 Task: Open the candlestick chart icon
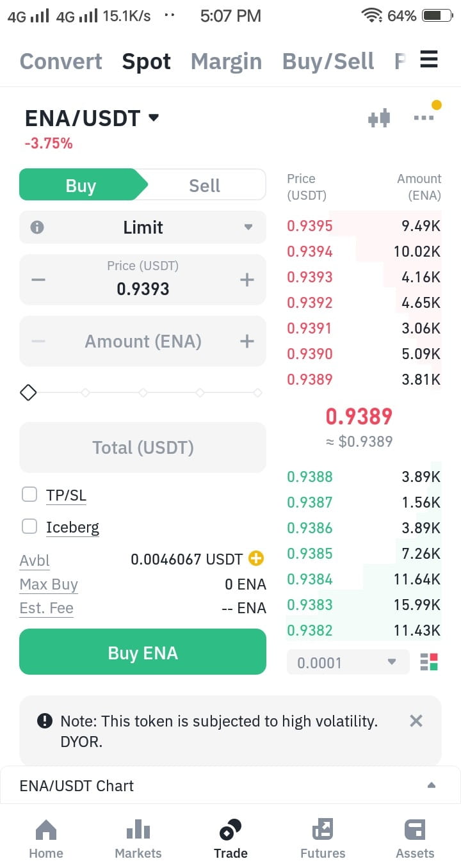(x=379, y=118)
